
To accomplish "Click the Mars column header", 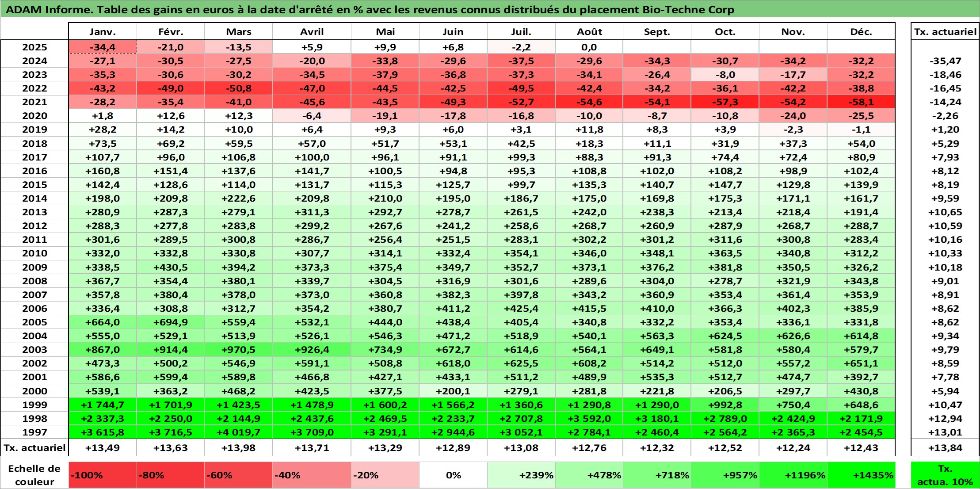I will pyautogui.click(x=239, y=32).
